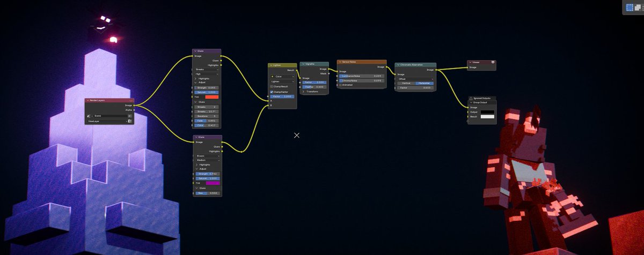Click the Scene name field in Render Layers
The height and width of the screenshot is (255, 644).
click(110, 116)
